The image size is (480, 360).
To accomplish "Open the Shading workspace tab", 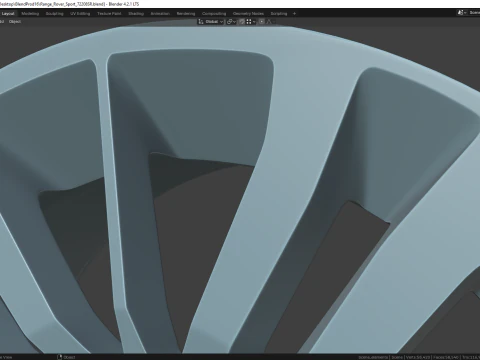I will coord(136,14).
